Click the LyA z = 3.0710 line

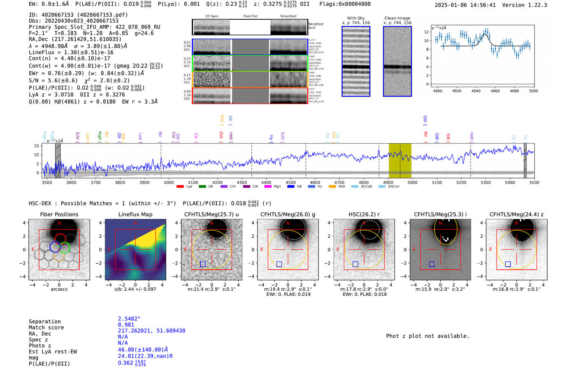tap(51, 95)
